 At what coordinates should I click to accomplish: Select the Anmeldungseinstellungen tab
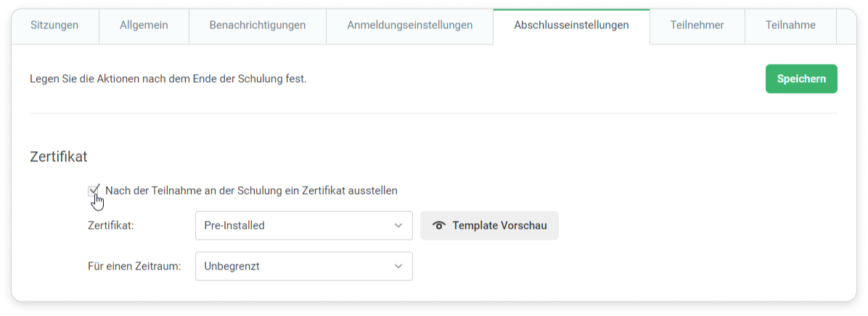[409, 25]
